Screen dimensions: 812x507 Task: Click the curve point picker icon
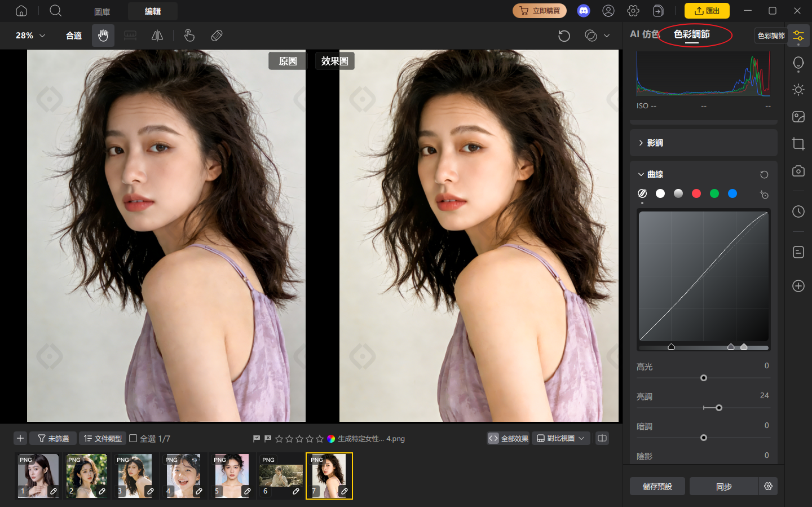click(764, 194)
